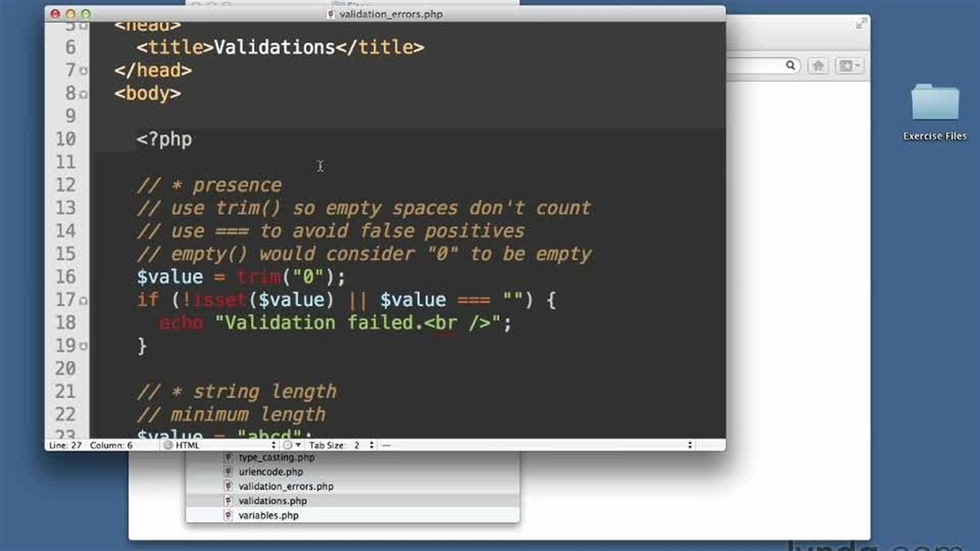Open the Exercise Files desktop folder
Screen dimensions: 980x551
tap(935, 104)
